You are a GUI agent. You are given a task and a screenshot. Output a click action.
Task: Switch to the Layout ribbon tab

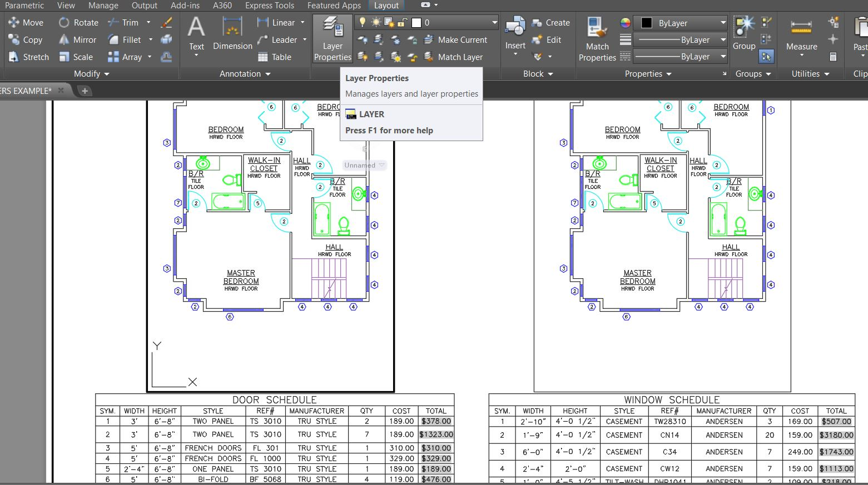point(386,6)
